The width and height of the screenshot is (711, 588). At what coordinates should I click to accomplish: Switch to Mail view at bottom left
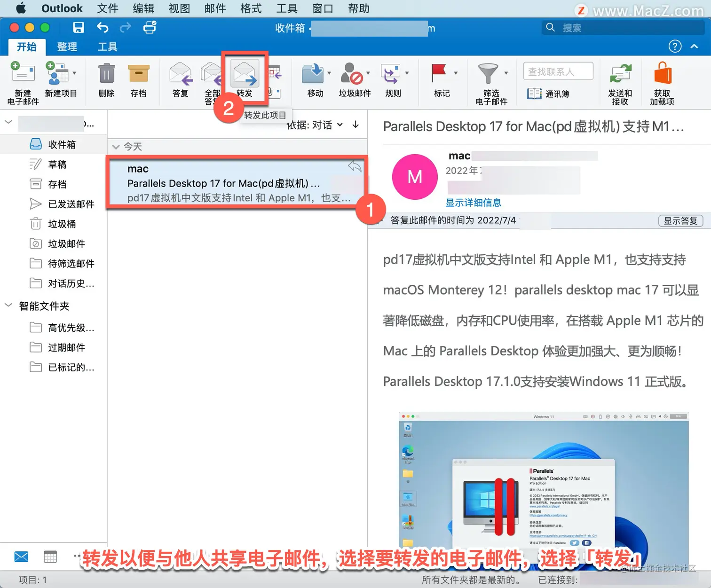tap(21, 557)
